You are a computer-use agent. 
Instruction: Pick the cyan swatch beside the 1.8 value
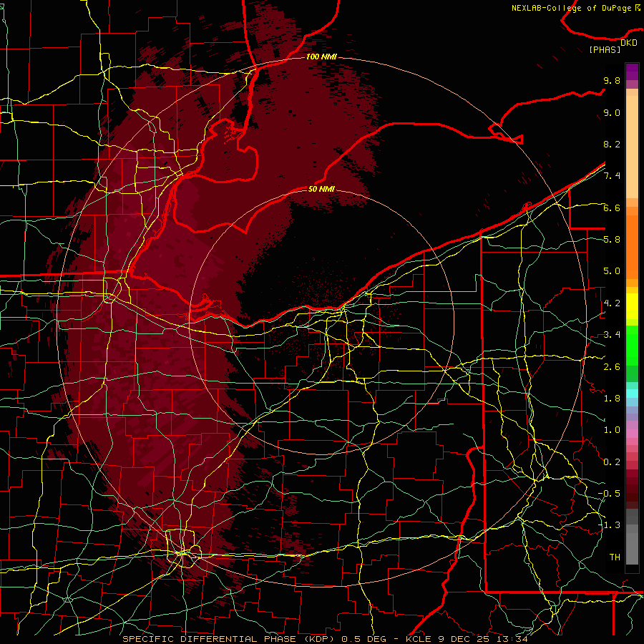(632, 394)
